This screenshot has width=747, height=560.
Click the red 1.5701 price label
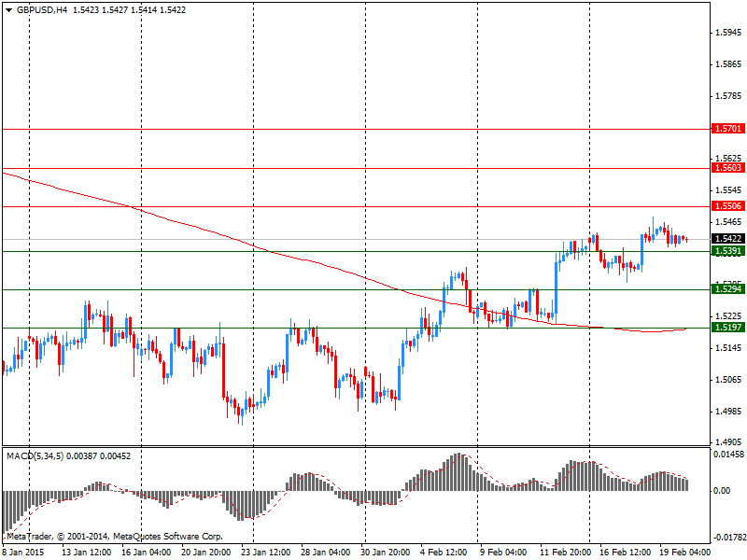click(728, 129)
